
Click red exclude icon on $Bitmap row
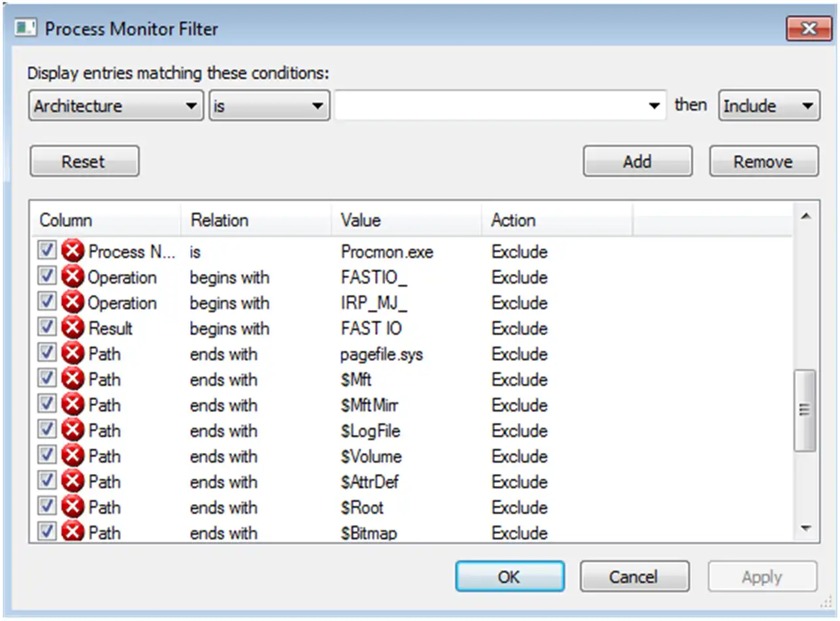[73, 531]
